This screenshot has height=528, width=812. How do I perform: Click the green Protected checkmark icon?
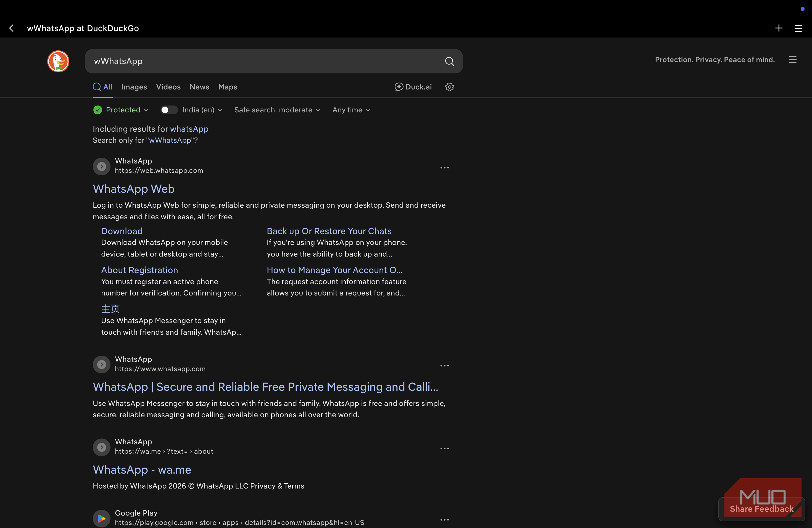pyautogui.click(x=97, y=110)
